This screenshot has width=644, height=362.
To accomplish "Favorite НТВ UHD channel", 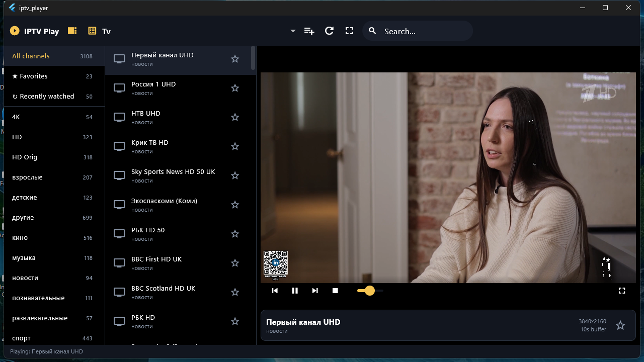I will 235,117.
